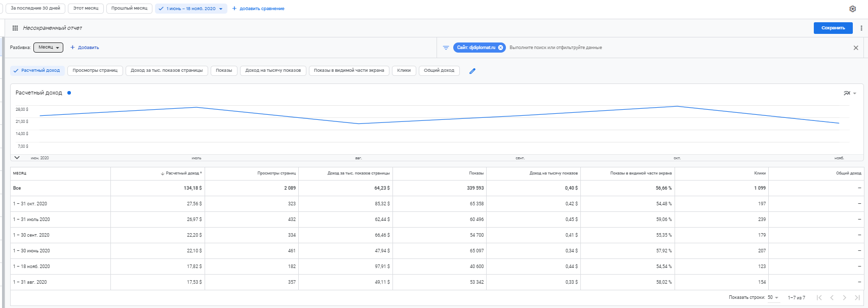Open the Месяц breakdown dropdown
The image size is (868, 308).
pyautogui.click(x=49, y=48)
